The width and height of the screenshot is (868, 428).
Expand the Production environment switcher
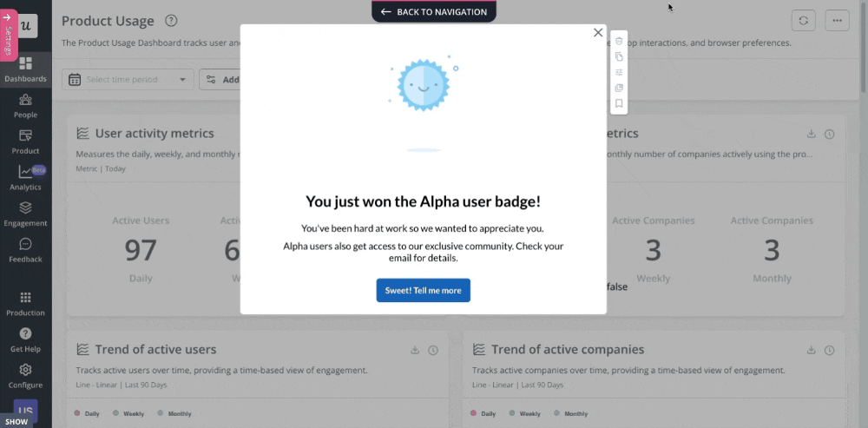click(x=25, y=303)
